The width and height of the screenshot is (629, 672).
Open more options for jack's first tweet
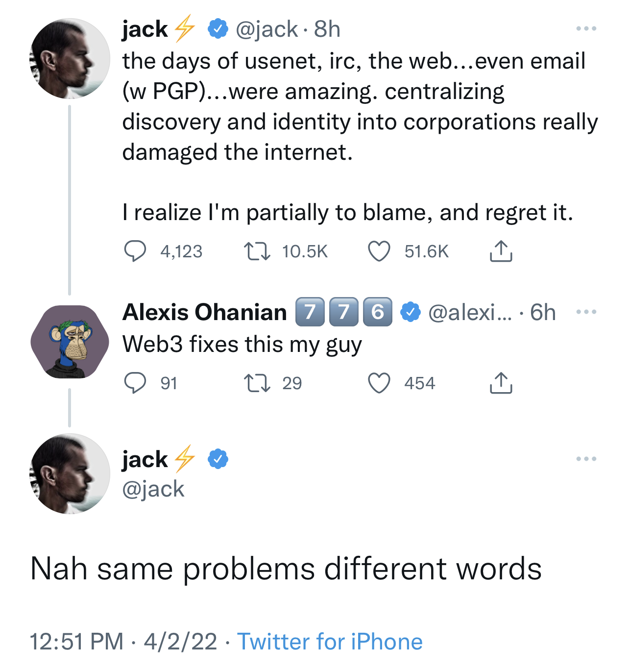[586, 29]
